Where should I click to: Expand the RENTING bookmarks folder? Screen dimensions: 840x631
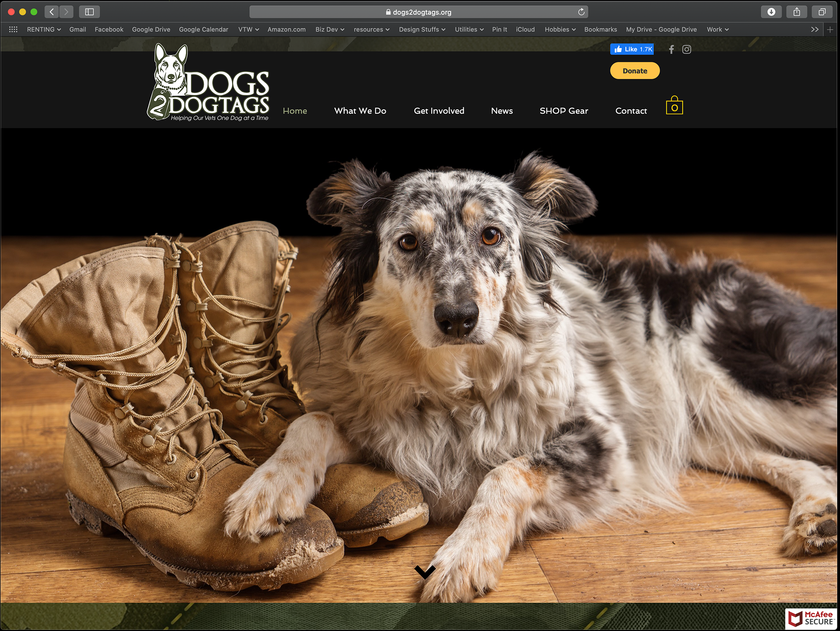pyautogui.click(x=44, y=29)
